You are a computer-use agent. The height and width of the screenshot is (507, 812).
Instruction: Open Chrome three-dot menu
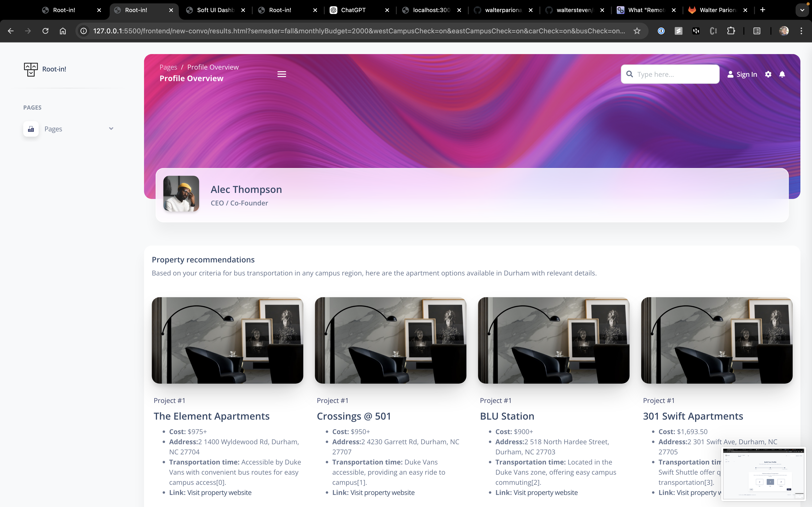click(801, 31)
